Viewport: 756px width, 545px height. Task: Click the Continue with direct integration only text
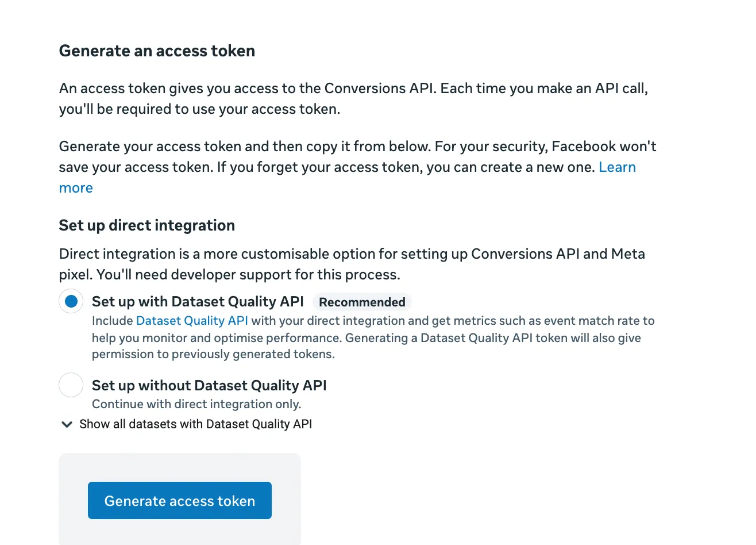(196, 404)
